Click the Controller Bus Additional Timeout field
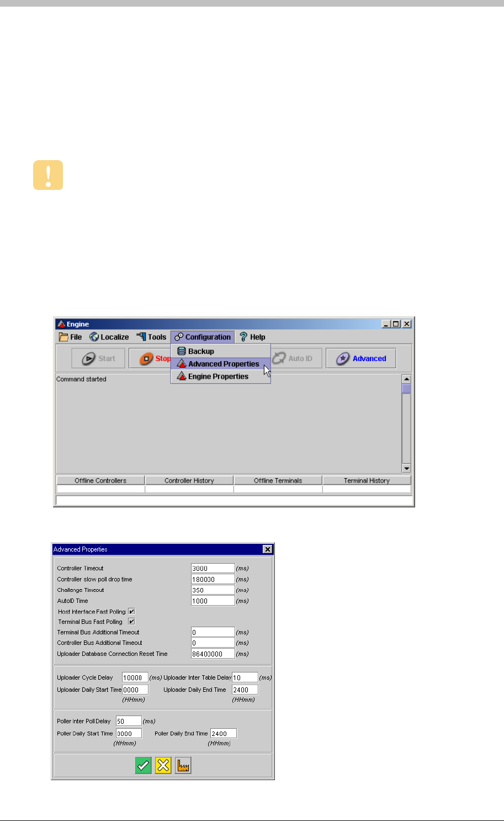504x821 pixels. click(213, 643)
